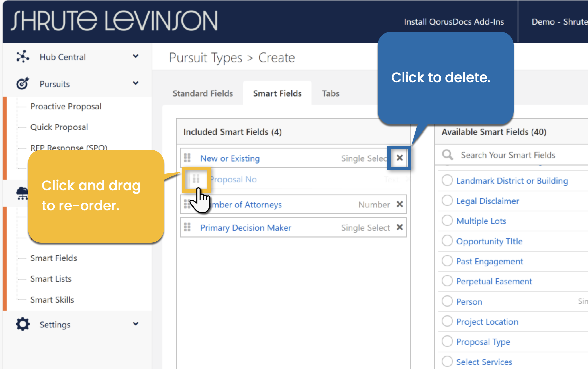
Task: Open the Tabs tab
Action: 331,93
